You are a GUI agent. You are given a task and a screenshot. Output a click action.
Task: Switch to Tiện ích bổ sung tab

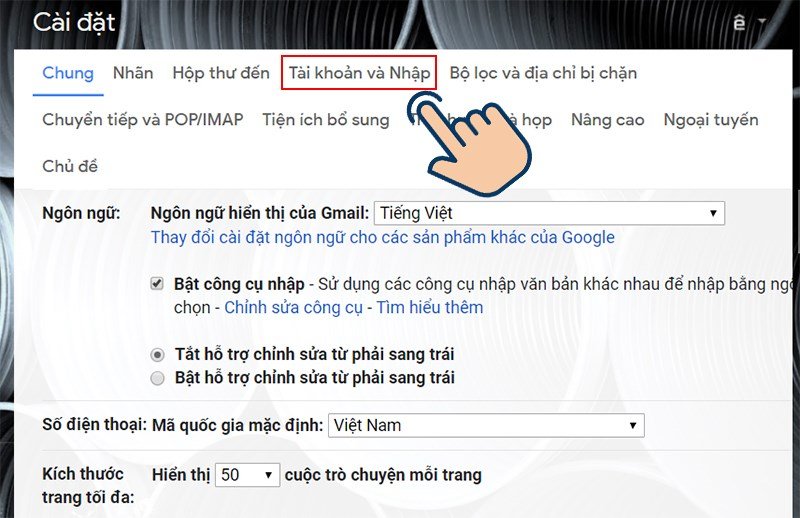(x=326, y=119)
